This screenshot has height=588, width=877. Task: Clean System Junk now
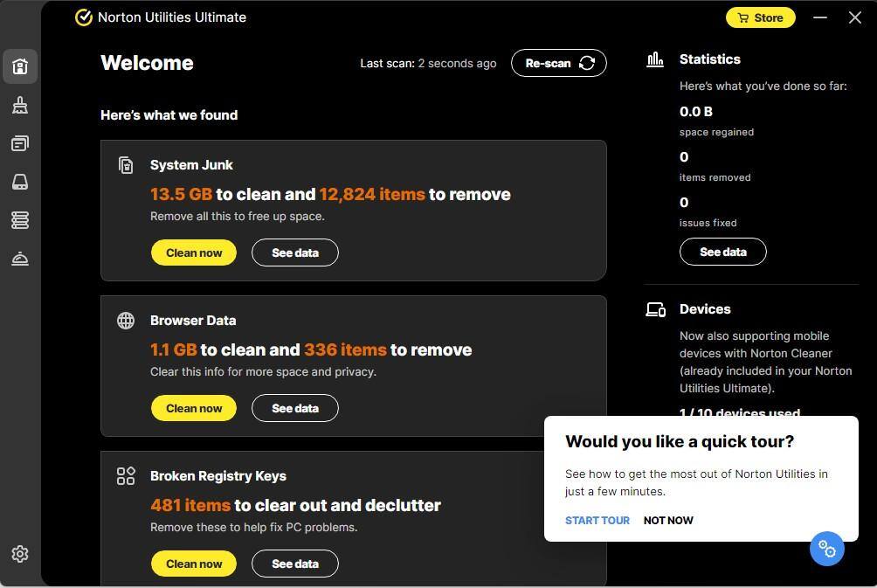pos(194,252)
